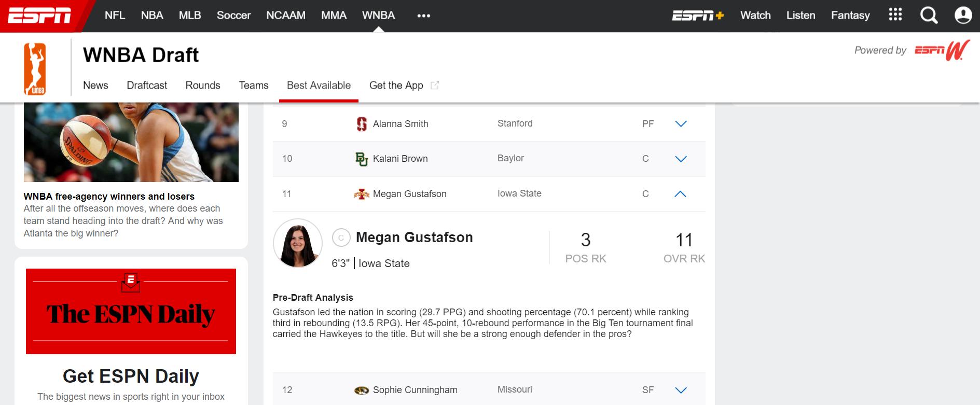Viewport: 980px width, 405px height.
Task: Open the ESPN+ logo link
Action: click(x=698, y=16)
